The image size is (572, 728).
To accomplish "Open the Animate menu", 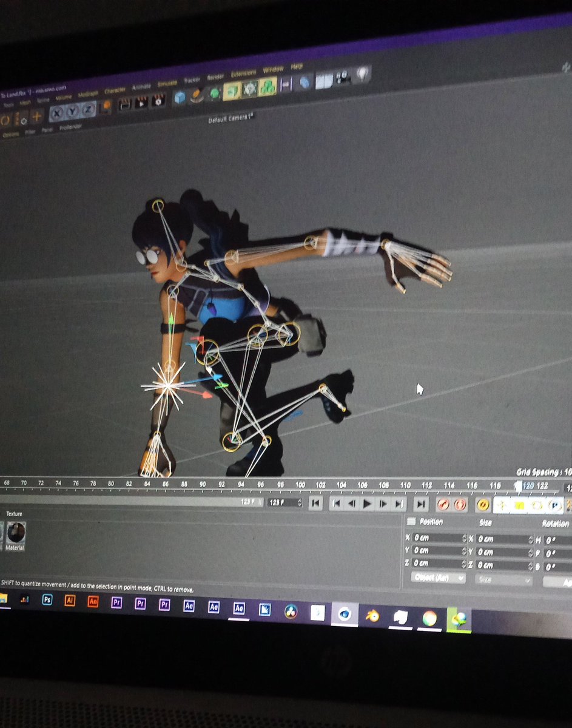I will 141,87.
